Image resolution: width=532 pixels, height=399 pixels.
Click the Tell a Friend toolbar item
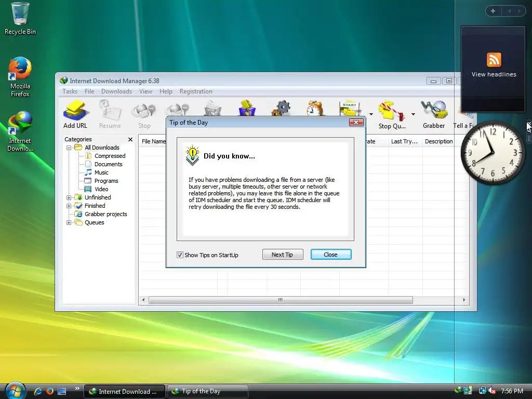pos(463,117)
